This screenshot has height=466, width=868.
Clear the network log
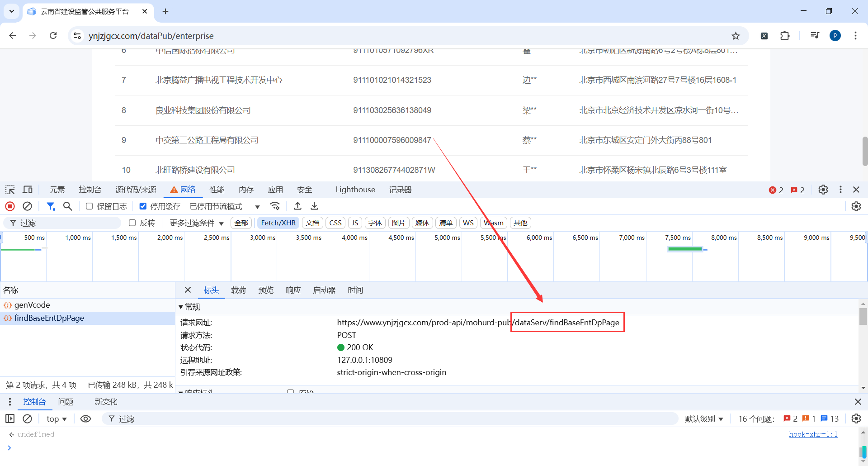pyautogui.click(x=28, y=206)
